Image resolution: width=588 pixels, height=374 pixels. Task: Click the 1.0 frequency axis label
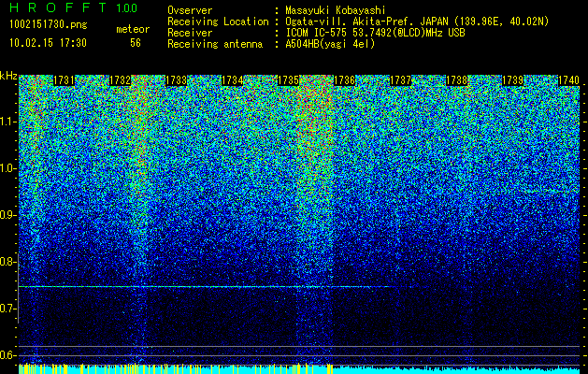[8, 168]
